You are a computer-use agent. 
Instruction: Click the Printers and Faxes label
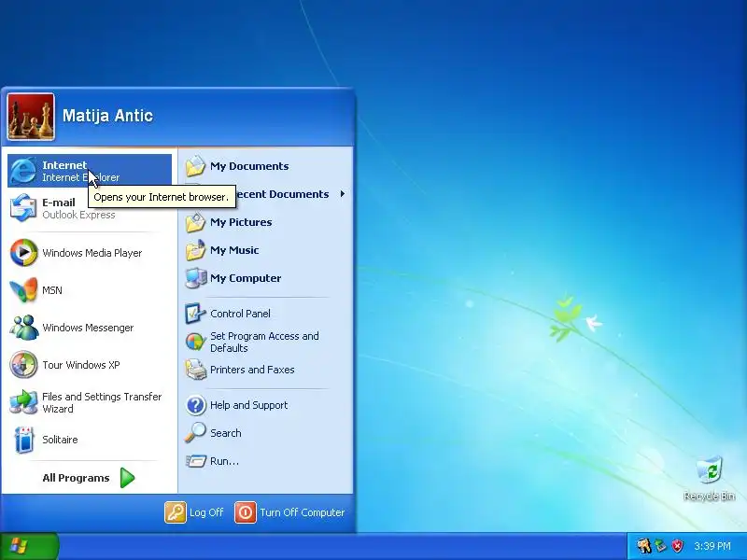point(252,370)
